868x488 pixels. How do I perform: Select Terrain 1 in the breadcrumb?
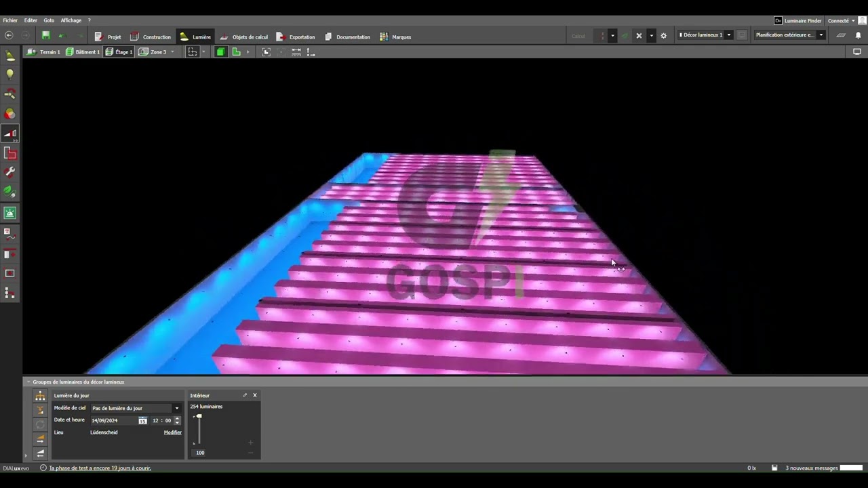point(43,52)
